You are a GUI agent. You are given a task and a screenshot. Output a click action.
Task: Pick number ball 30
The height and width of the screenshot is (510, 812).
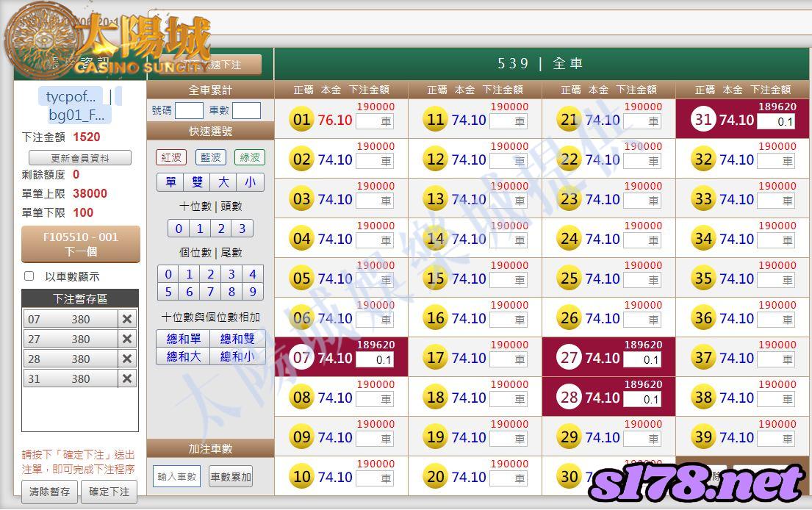[x=569, y=476]
